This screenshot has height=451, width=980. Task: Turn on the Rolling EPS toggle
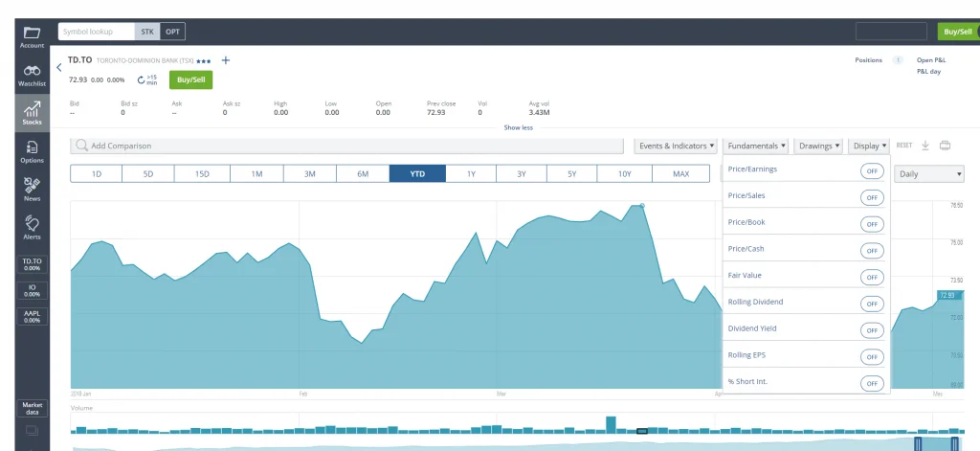coord(871,356)
